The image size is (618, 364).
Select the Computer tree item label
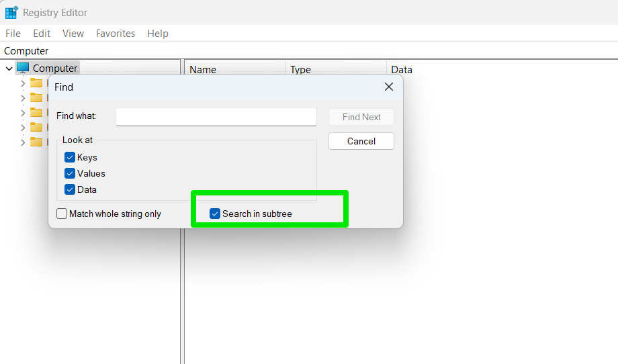tap(55, 68)
